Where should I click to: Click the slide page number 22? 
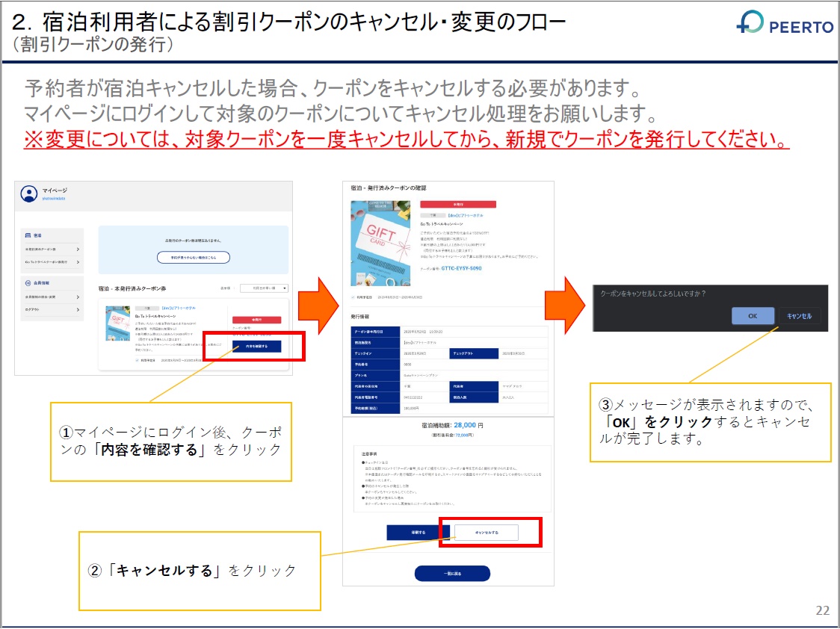coord(822,610)
